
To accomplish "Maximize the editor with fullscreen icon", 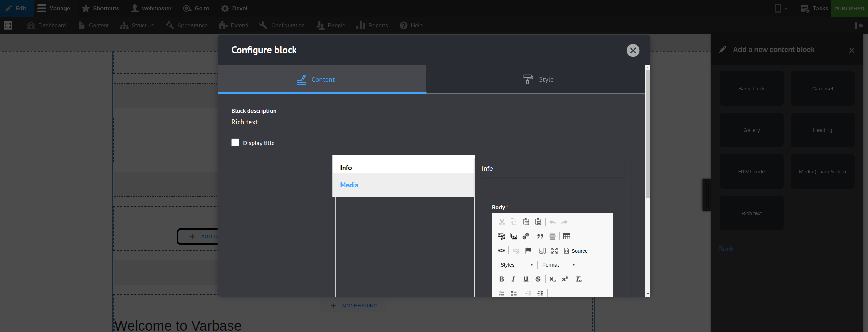I will click(x=555, y=251).
